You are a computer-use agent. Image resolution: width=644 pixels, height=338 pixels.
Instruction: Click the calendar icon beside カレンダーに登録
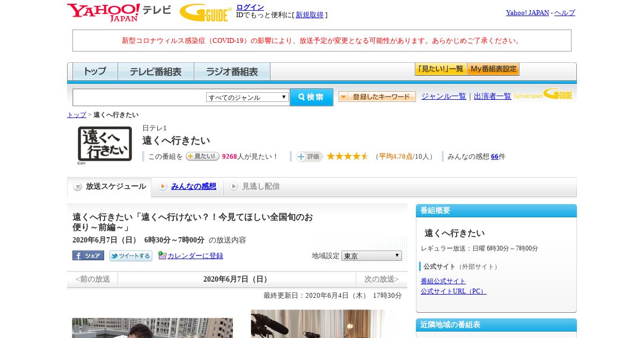(x=162, y=255)
